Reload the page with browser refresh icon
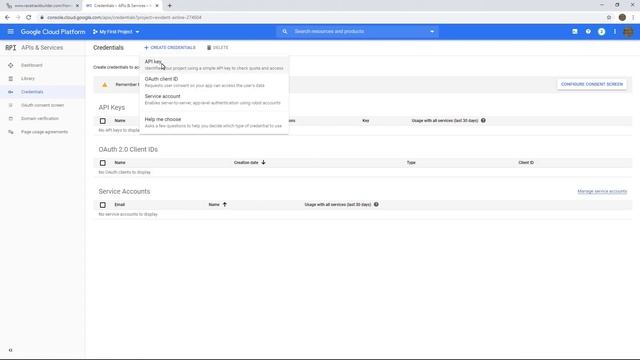The width and height of the screenshot is (640, 360). pos(29,18)
